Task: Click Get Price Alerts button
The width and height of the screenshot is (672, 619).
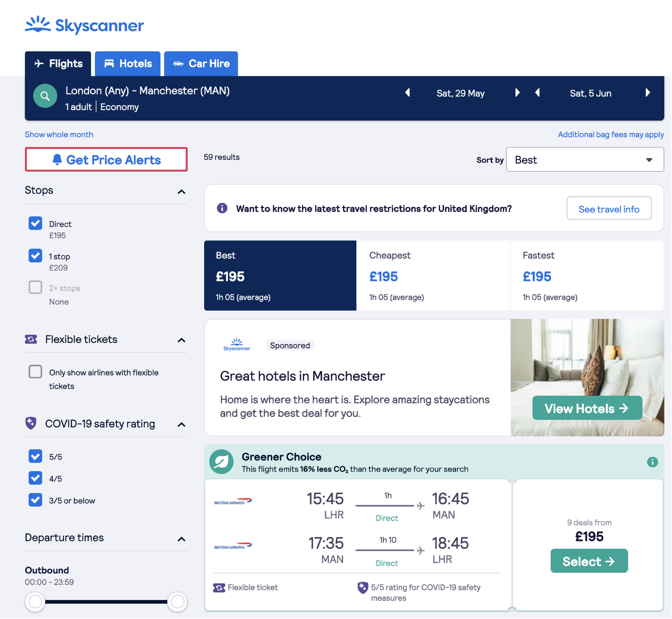Action: (x=106, y=160)
